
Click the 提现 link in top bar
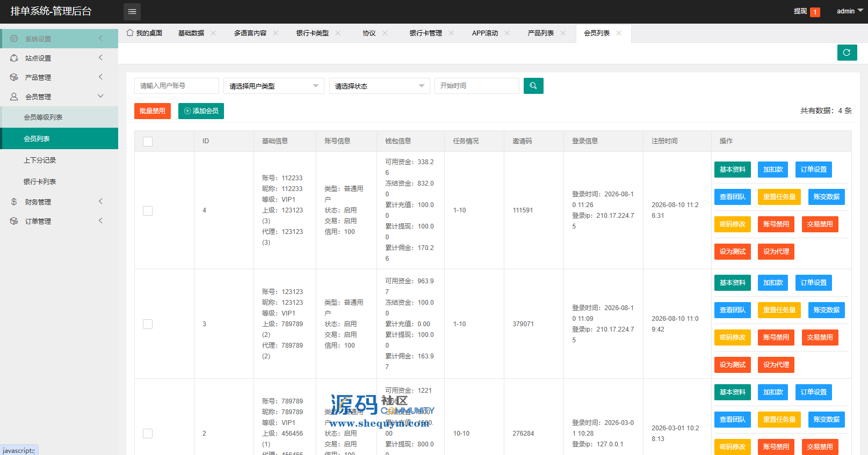800,11
